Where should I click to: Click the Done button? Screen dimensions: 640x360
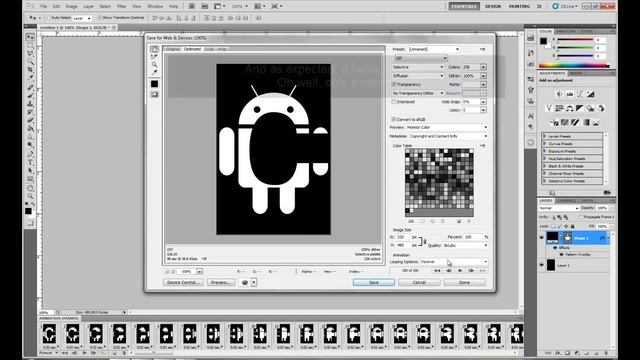pos(464,282)
